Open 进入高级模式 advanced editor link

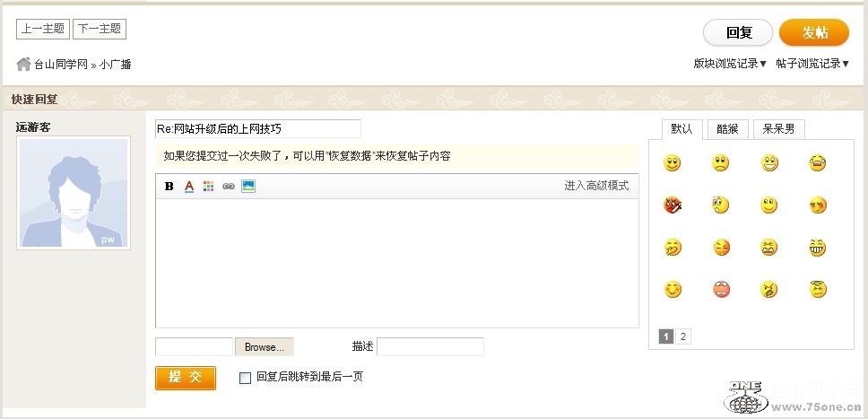pyautogui.click(x=596, y=186)
